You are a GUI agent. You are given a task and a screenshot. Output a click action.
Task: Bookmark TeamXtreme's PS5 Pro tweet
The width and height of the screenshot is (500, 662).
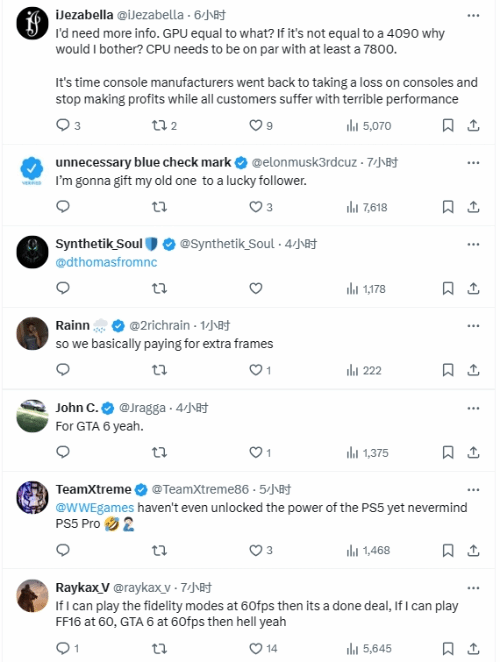pos(448,550)
